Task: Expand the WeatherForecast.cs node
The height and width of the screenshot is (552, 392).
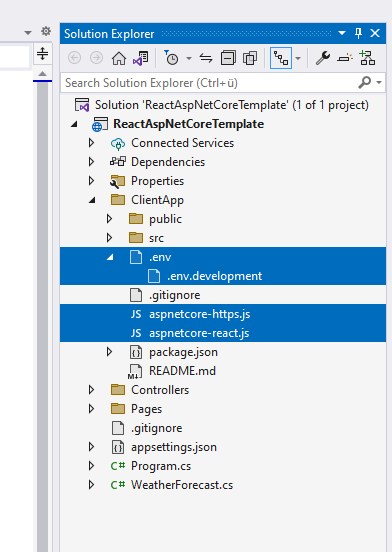Action: 91,485
